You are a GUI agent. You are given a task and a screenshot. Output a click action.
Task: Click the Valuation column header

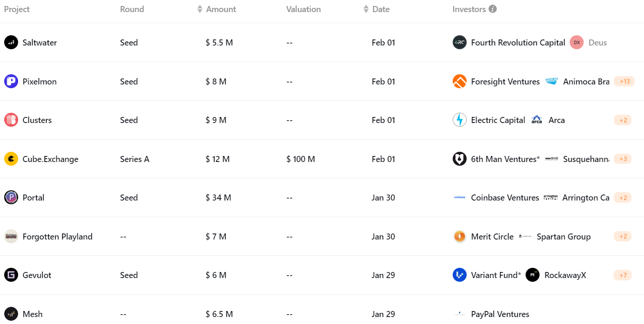[x=303, y=9]
